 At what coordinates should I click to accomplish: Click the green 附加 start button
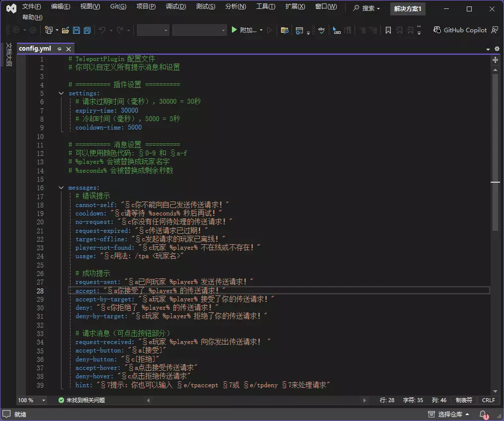tap(244, 30)
